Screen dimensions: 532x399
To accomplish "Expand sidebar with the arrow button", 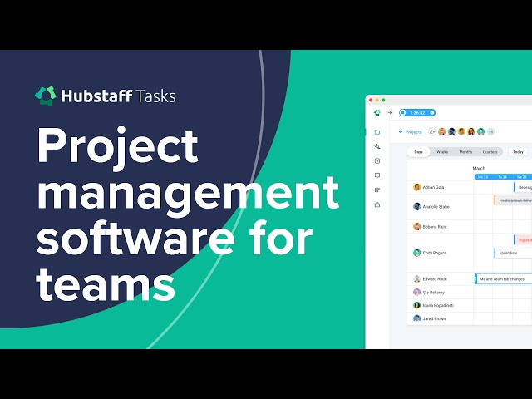I will point(390,113).
